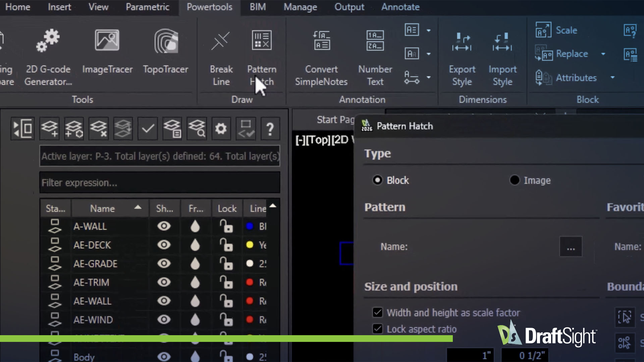This screenshot has height=362, width=644.
Task: Click the question mark help icon
Action: point(270,128)
